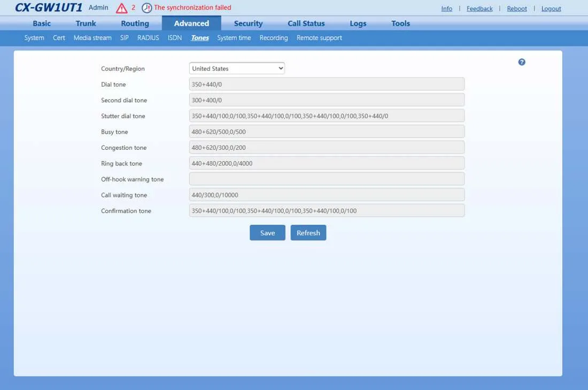Click the Logout link

pos(551,9)
